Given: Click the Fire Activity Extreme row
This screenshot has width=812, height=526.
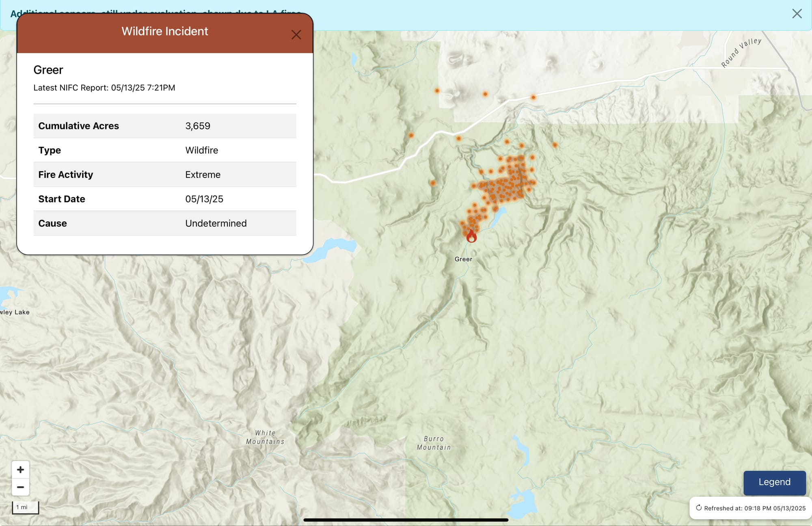Looking at the screenshot, I should pyautogui.click(x=164, y=175).
